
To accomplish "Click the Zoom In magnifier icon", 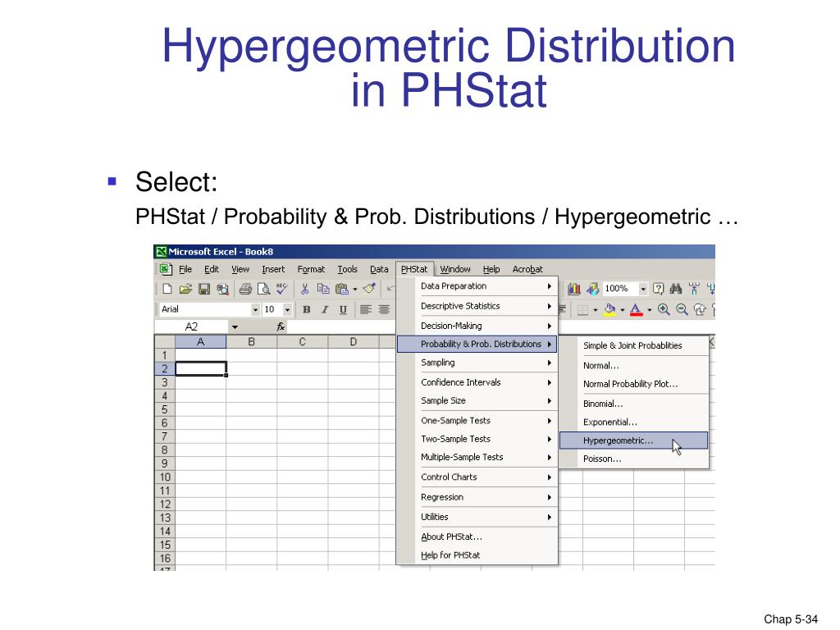I will 664,309.
